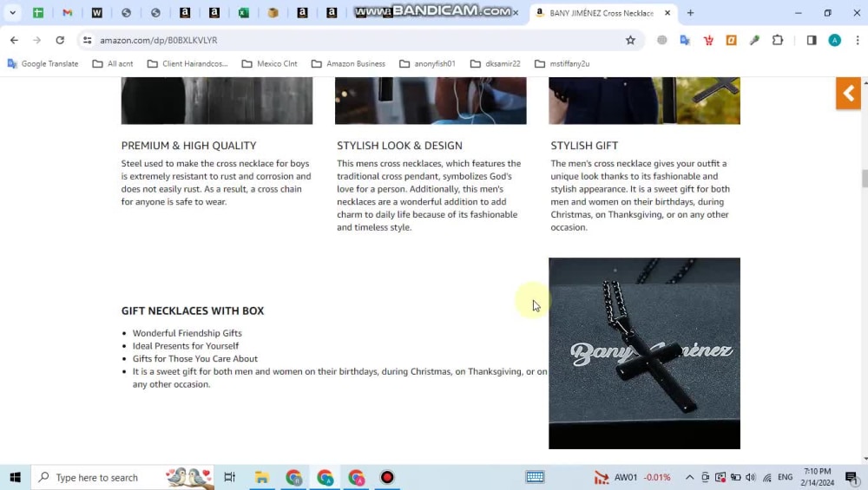Image resolution: width=868 pixels, height=490 pixels.
Task: Click Gifts for Those You Care About
Action: click(194, 358)
